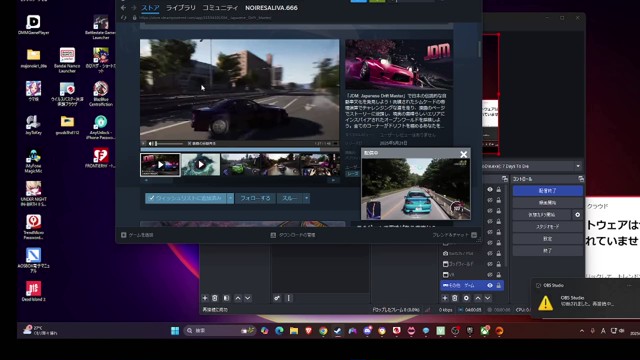Screen dimensions: 640x360
Task: Open File Explorer from the taskbar
Action: tap(294, 331)
